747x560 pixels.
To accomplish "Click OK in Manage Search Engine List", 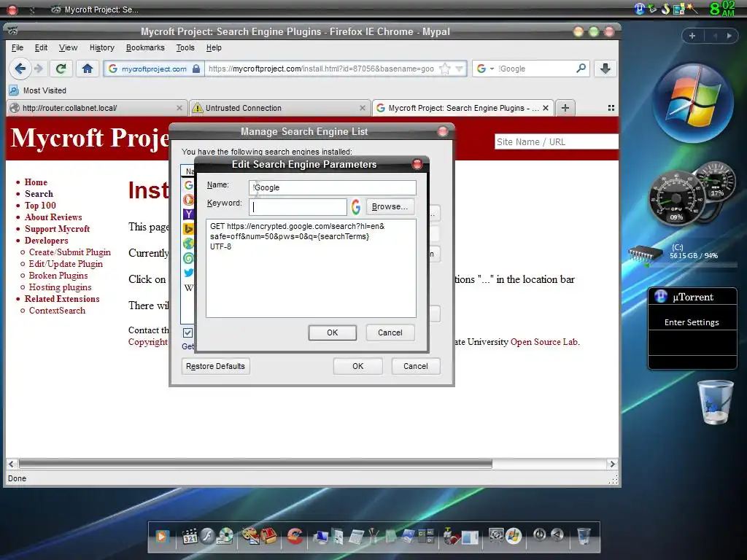I will pyautogui.click(x=357, y=366).
